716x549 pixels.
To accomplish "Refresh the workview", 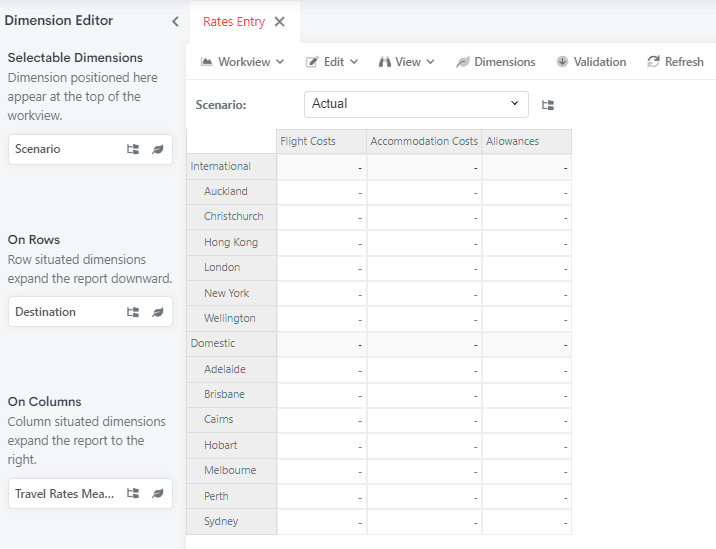I will pos(675,62).
